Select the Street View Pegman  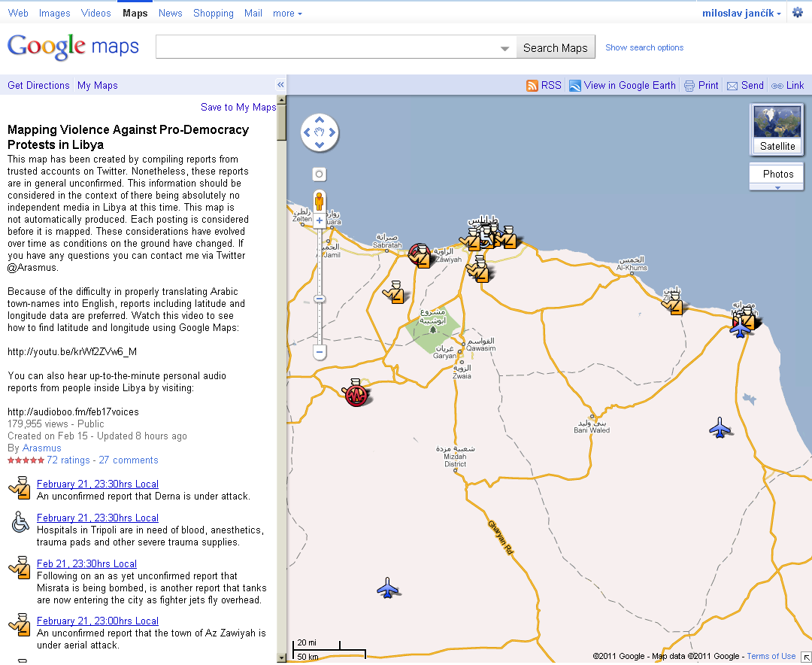pos(320,201)
